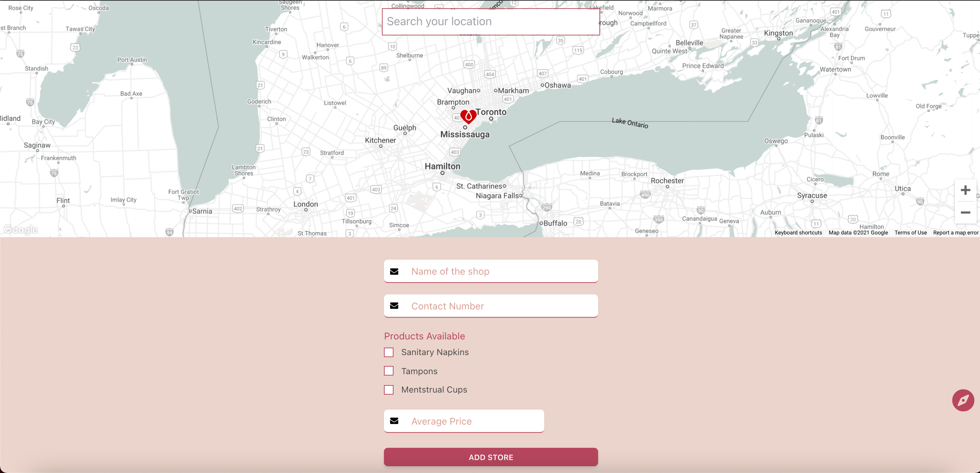This screenshot has width=980, height=473.
Task: Zoom in the map with plus
Action: tap(965, 190)
